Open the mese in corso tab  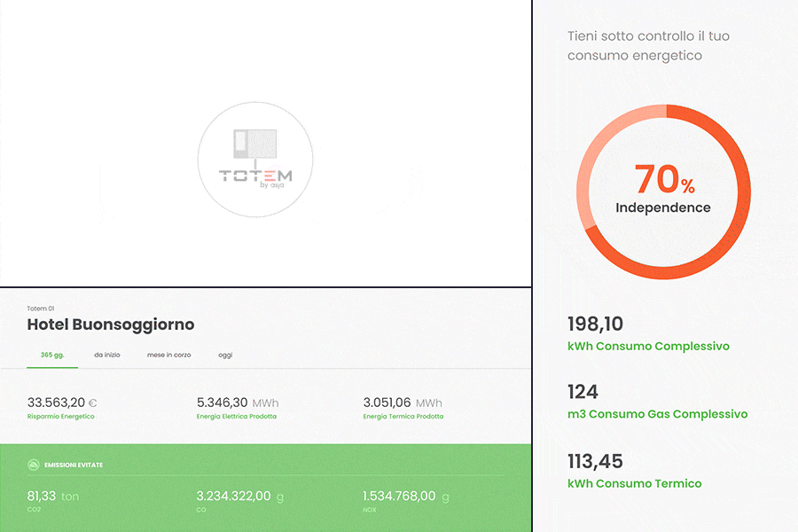click(168, 355)
